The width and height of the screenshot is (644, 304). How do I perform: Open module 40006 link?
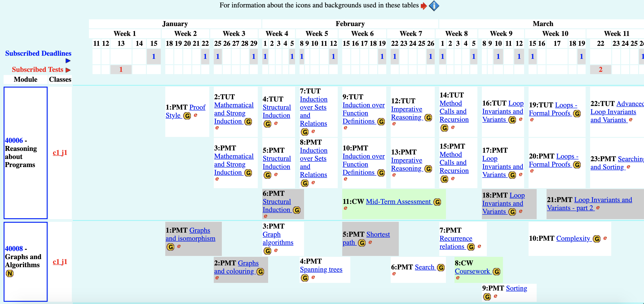pos(14,141)
